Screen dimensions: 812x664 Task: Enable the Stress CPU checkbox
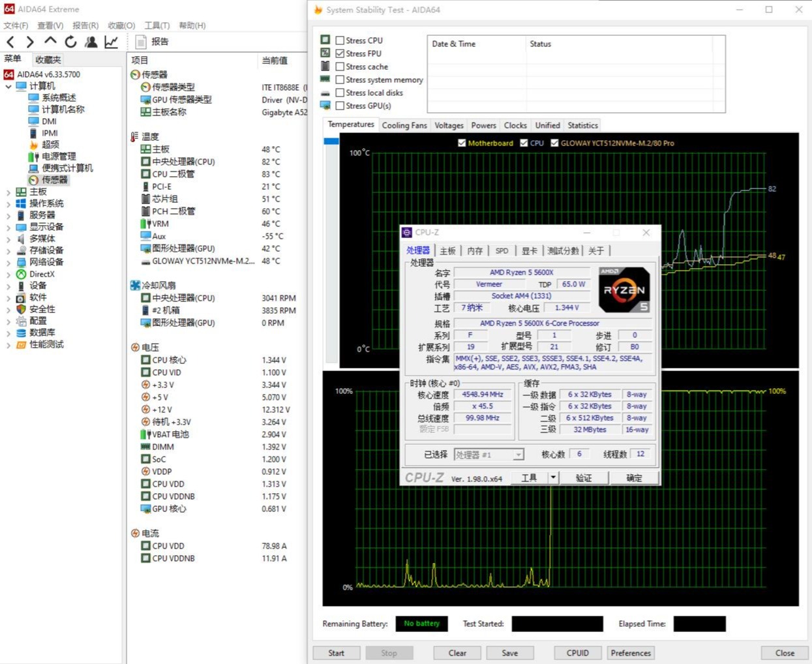click(340, 40)
